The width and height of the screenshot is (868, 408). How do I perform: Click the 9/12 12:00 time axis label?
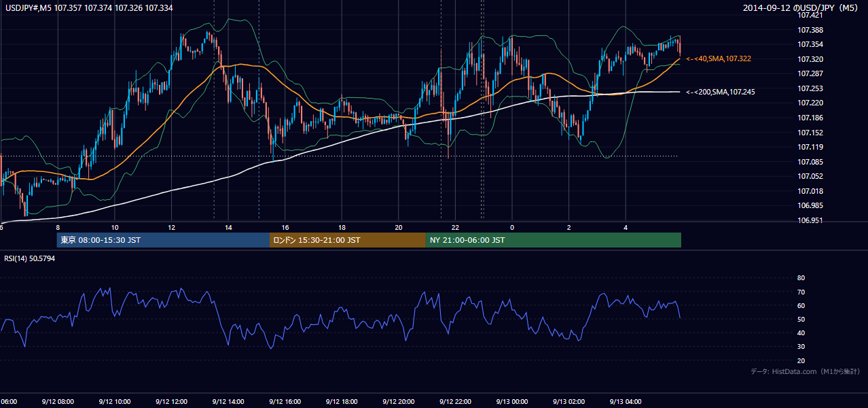171,402
